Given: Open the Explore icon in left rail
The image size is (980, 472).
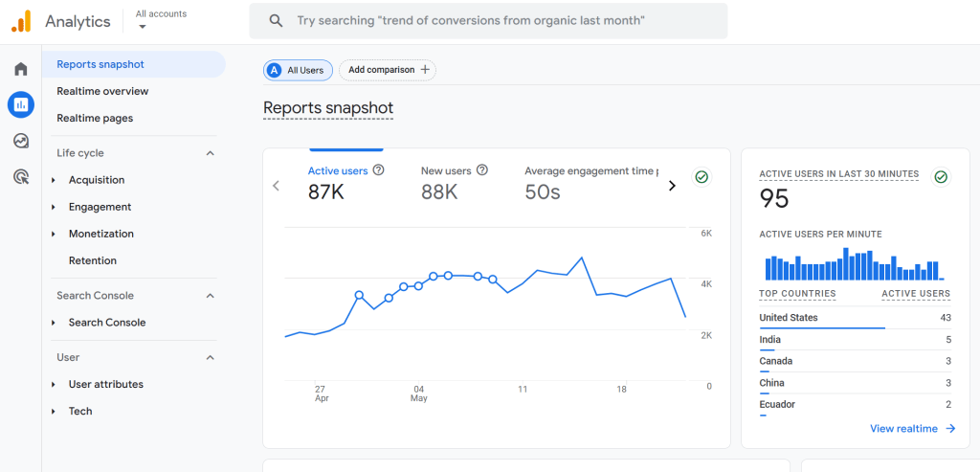Looking at the screenshot, I should [x=20, y=141].
